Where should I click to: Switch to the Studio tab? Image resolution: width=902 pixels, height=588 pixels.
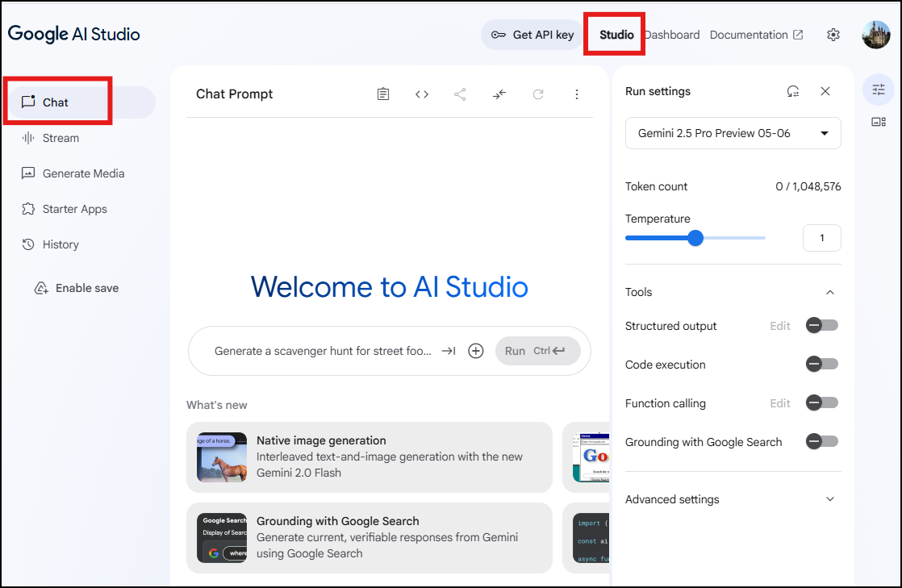tap(616, 35)
